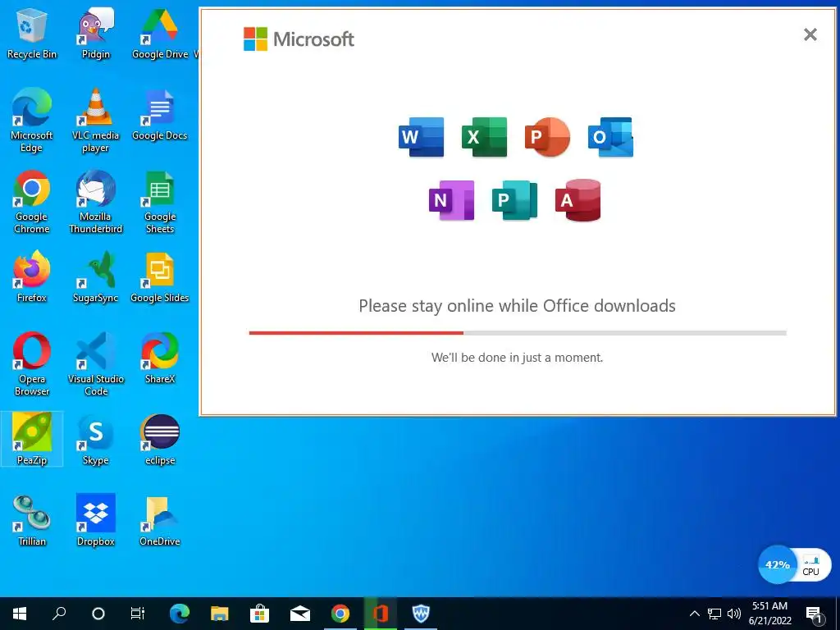Open Mozilla Thunderbird shortcut
840x630 pixels.
[x=95, y=202]
